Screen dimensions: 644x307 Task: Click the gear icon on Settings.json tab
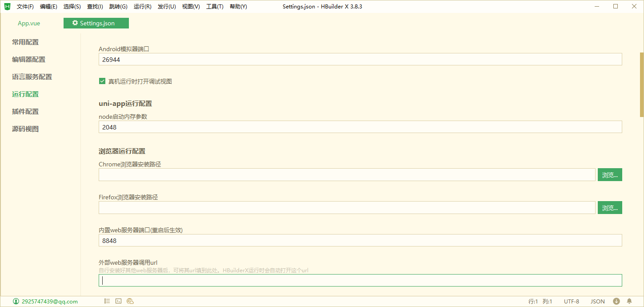tap(75, 23)
